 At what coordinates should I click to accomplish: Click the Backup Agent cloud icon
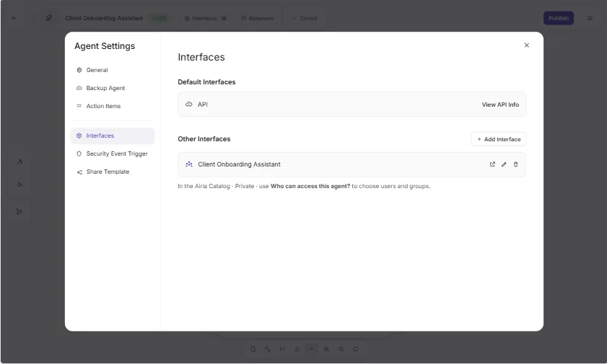79,88
